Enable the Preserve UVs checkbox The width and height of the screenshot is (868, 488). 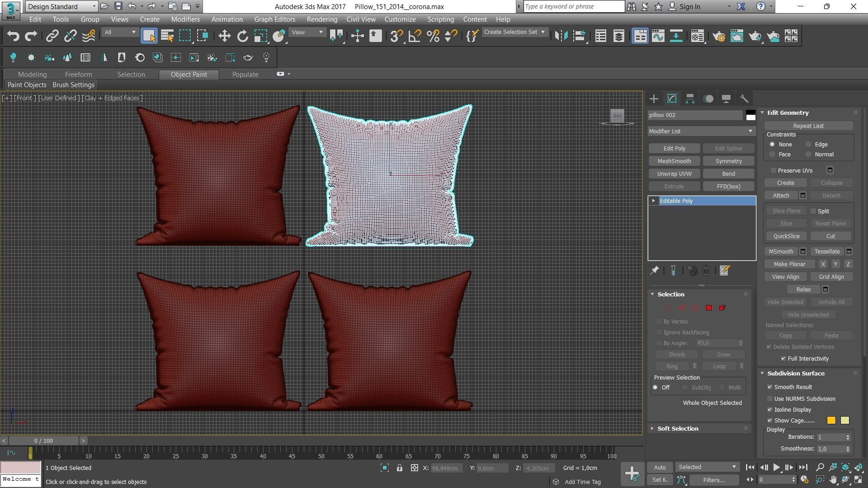[x=774, y=171]
